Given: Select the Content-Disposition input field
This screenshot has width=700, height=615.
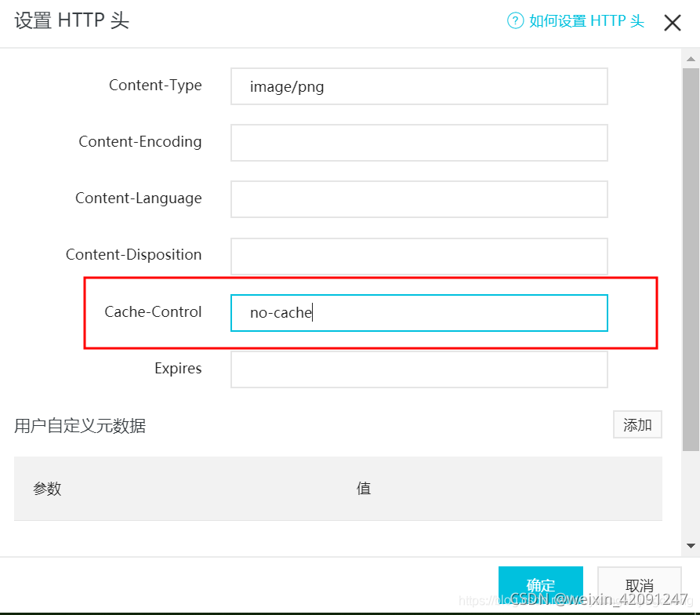Looking at the screenshot, I should 419,256.
